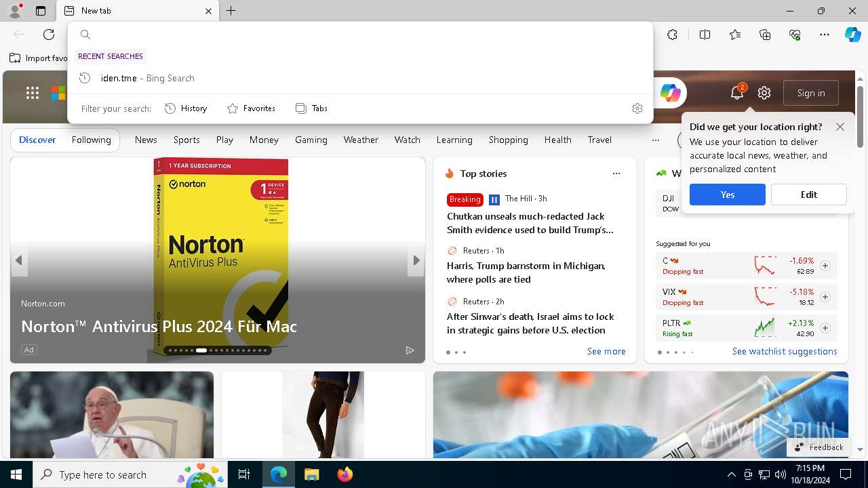Add VIX to watchlist
Viewport: 868px width, 488px height.
(x=825, y=297)
